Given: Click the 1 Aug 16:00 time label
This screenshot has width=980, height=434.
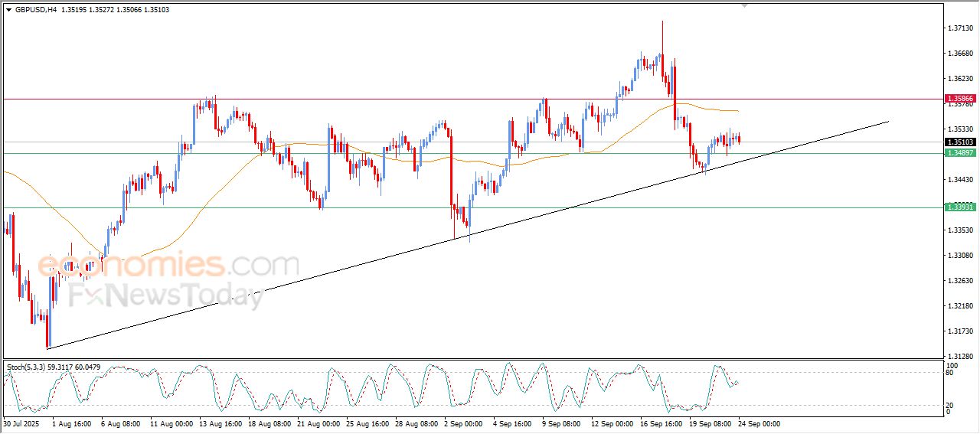Looking at the screenshot, I should coord(72,423).
